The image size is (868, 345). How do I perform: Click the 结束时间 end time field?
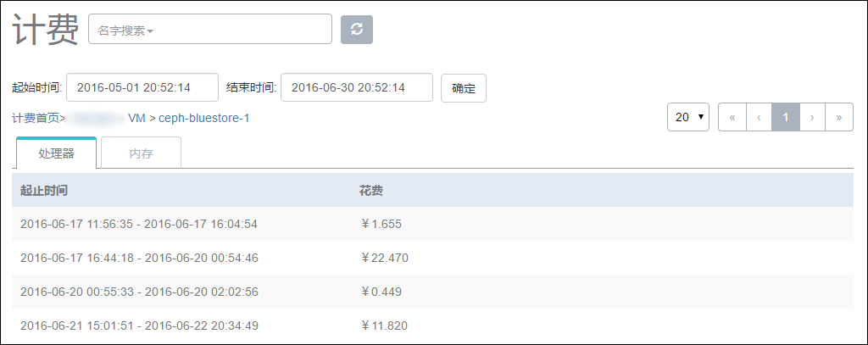click(x=357, y=87)
